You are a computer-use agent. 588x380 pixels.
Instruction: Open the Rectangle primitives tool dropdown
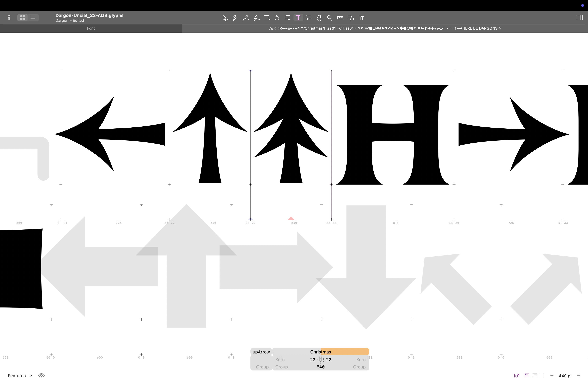(270, 19)
